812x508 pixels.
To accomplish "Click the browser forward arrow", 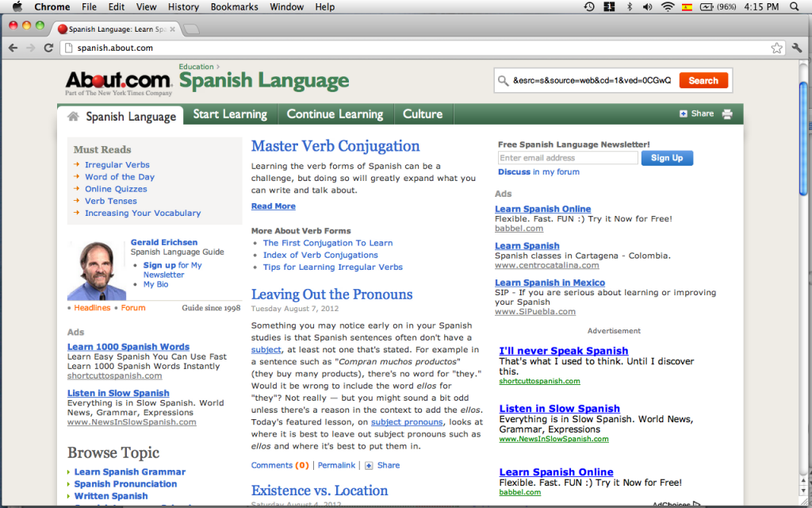I will click(31, 48).
